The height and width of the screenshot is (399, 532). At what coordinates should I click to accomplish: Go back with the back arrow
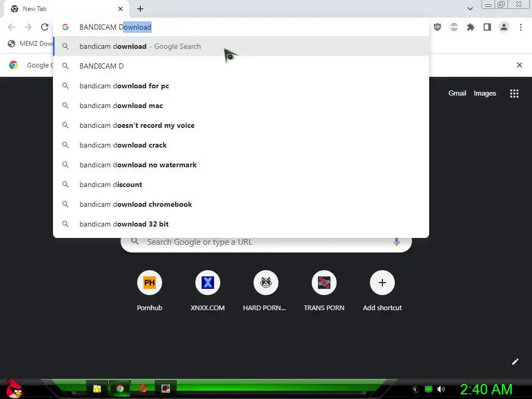click(11, 27)
